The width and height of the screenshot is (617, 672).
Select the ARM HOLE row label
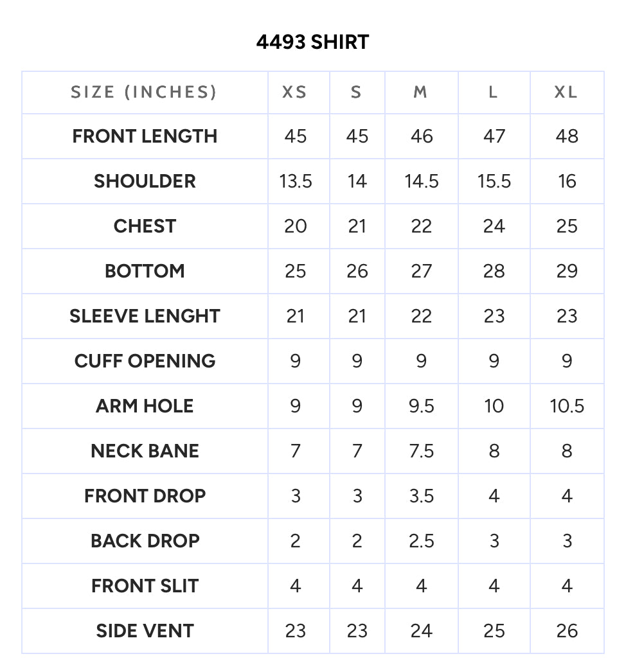145,406
